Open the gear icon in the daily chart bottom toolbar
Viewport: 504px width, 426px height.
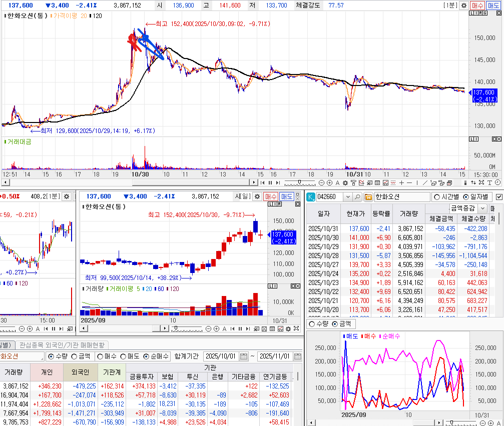[288, 328]
